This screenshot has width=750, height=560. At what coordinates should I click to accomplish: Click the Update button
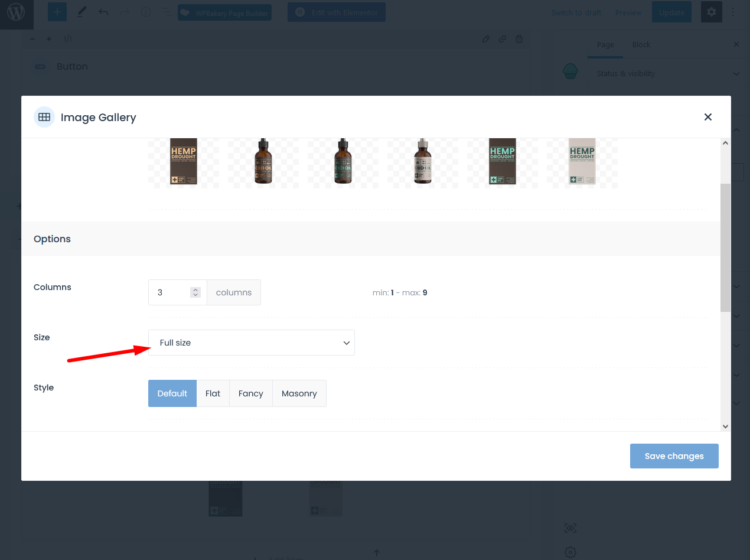click(x=672, y=12)
